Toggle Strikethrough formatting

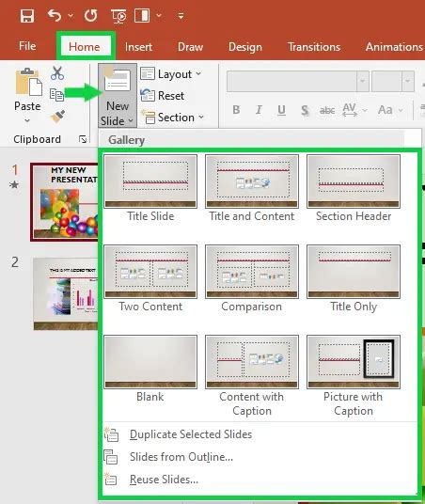[327, 110]
